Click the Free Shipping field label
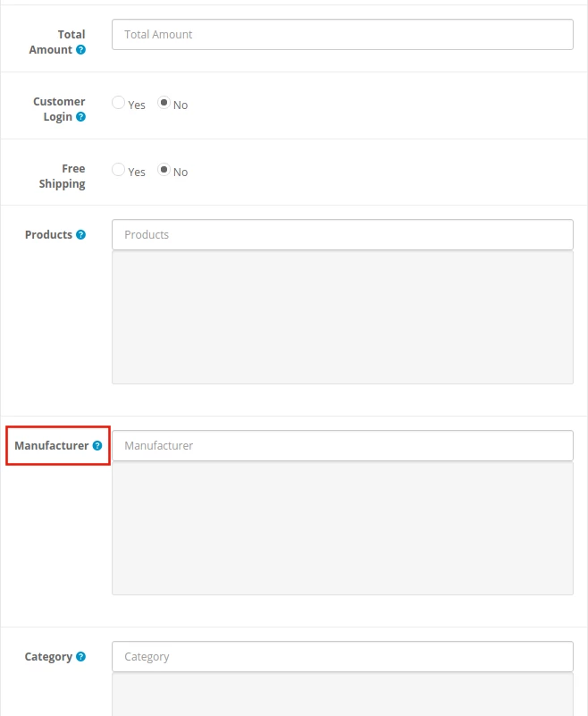Viewport: 588px width, 716px height. tap(62, 176)
